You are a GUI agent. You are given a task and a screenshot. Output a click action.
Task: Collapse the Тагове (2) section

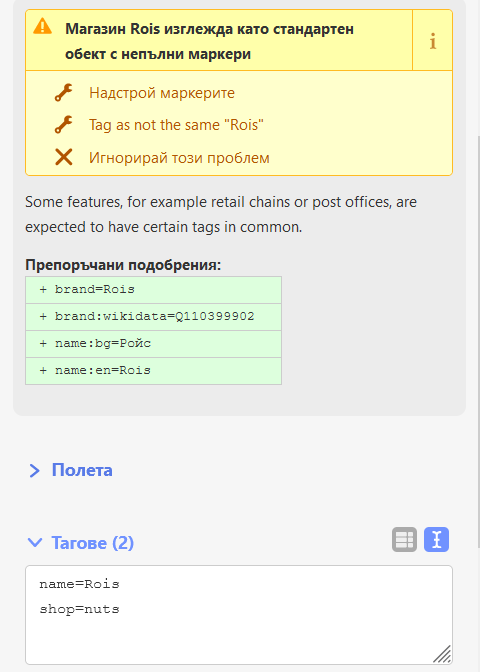click(x=81, y=543)
